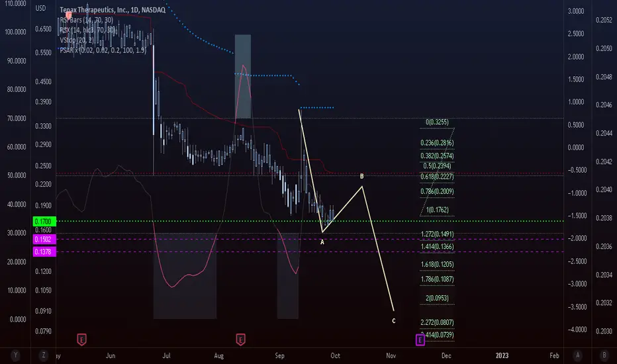
Task: Click the Jul label on time axis
Action: [166, 356]
